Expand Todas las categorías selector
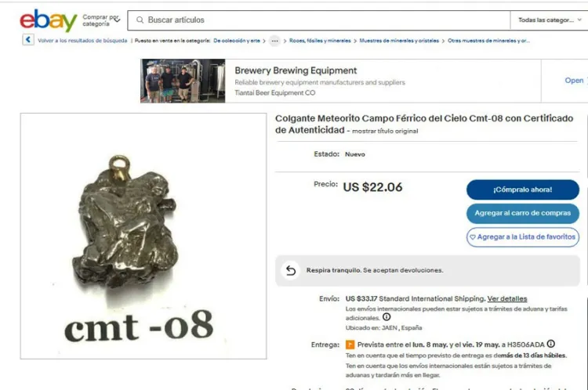 pos(550,20)
